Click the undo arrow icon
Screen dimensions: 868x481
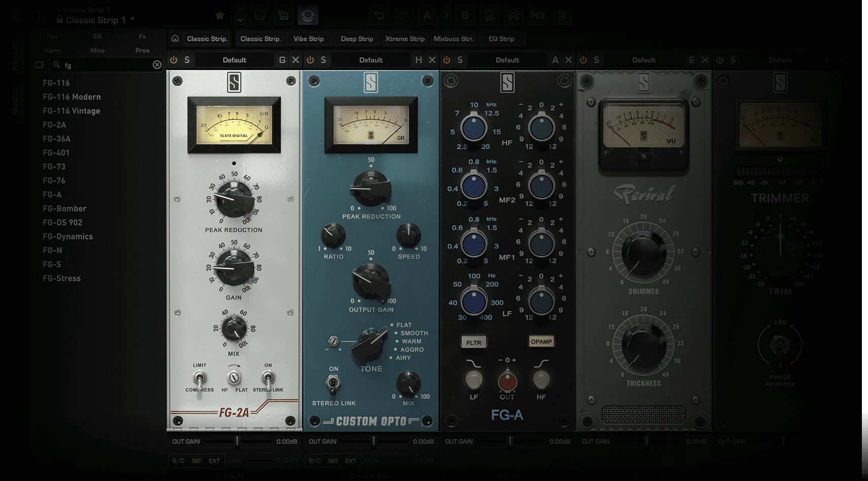379,15
